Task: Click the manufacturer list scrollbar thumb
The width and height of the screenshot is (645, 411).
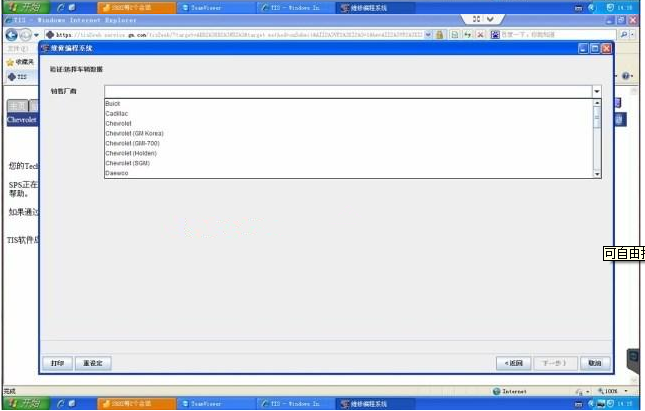Action: pyautogui.click(x=597, y=117)
